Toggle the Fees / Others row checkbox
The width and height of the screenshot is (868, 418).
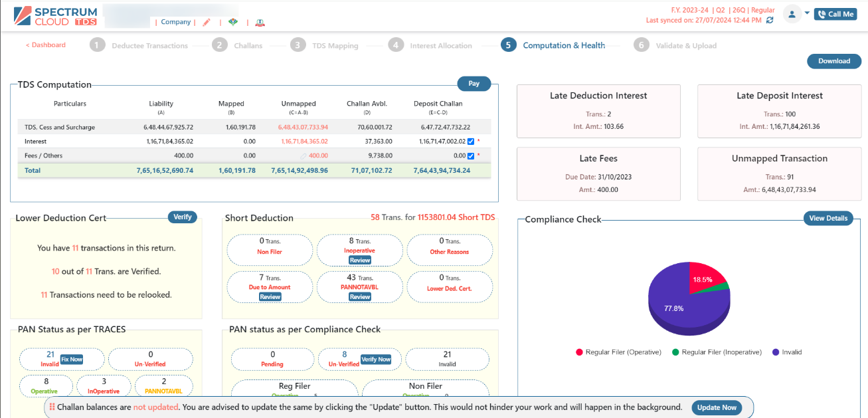point(470,156)
